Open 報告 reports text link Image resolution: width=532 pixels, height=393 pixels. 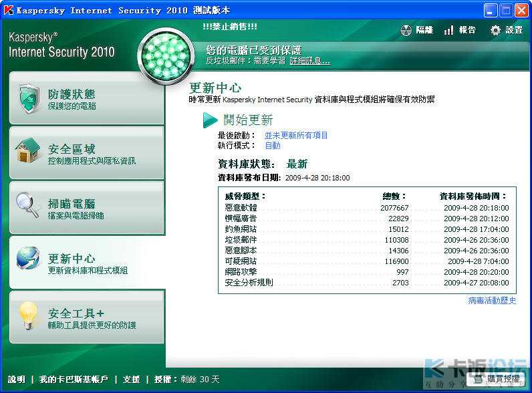click(x=467, y=30)
